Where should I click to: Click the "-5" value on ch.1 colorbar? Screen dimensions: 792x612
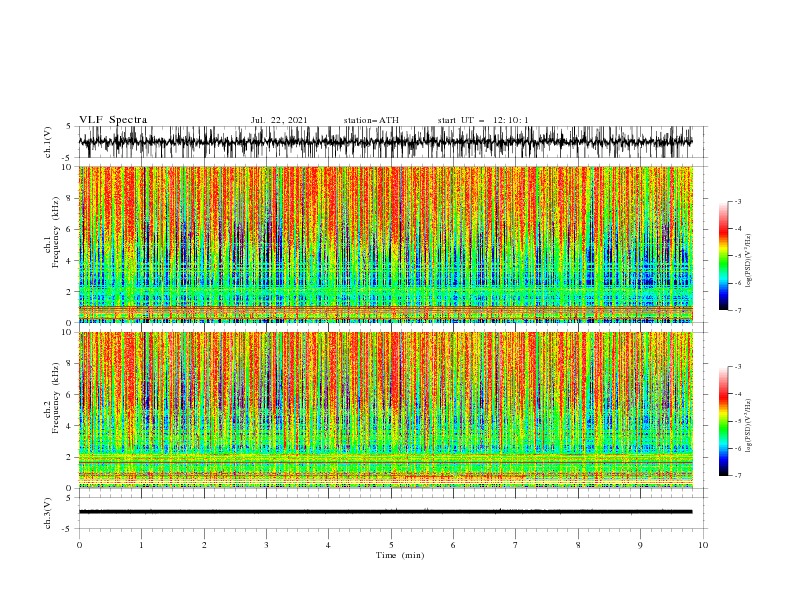(737, 256)
